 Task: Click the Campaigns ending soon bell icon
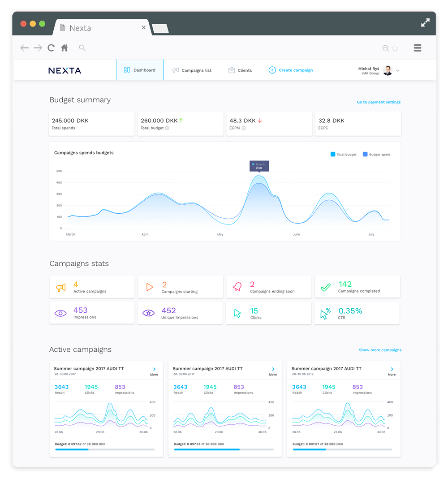click(237, 287)
